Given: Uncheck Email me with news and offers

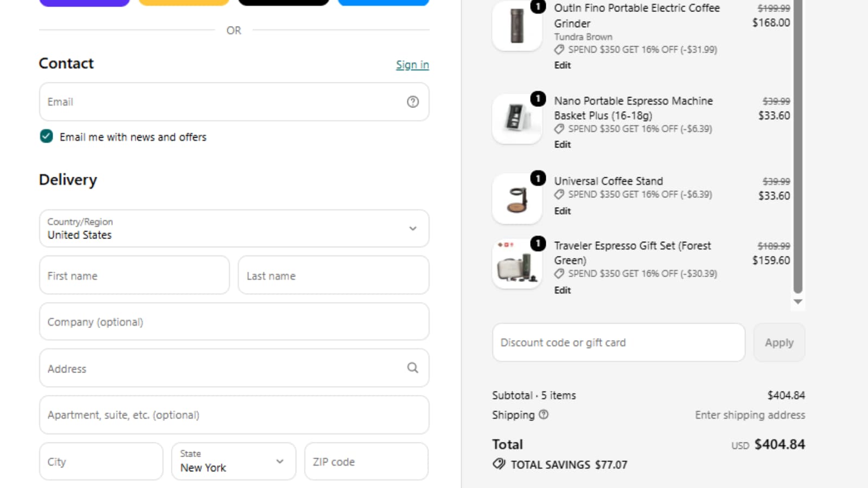Looking at the screenshot, I should (47, 137).
